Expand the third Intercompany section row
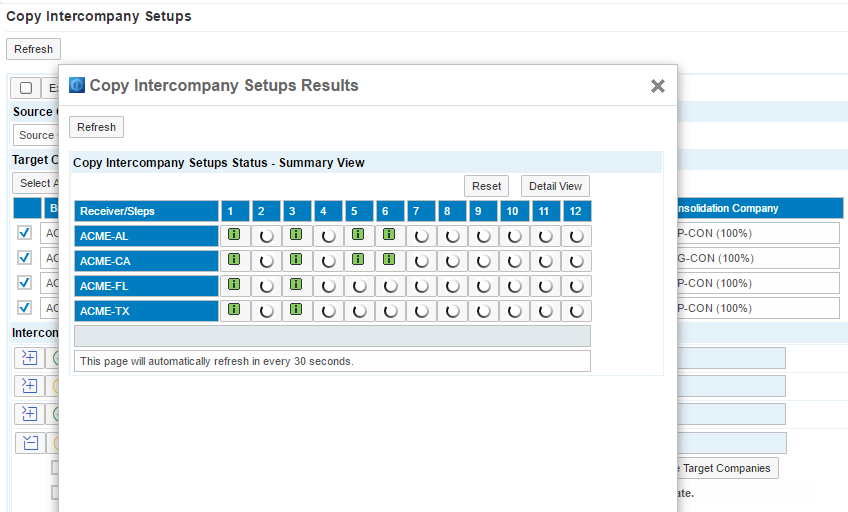This screenshot has height=512, width=848. pos(29,414)
